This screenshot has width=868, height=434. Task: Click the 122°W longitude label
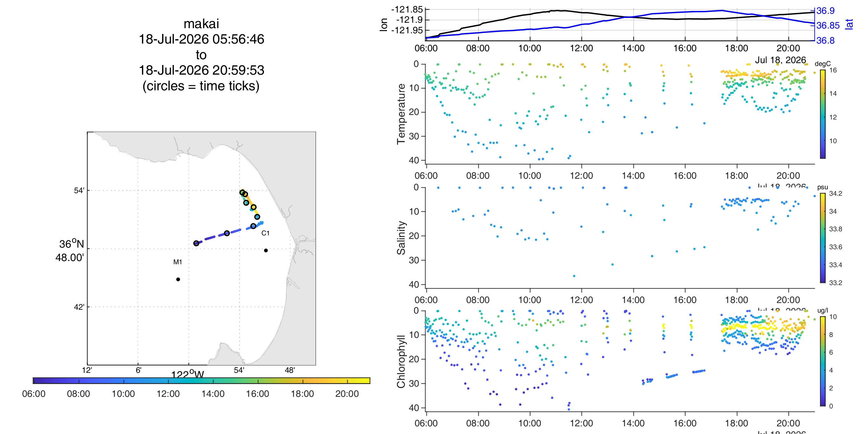coord(188,374)
